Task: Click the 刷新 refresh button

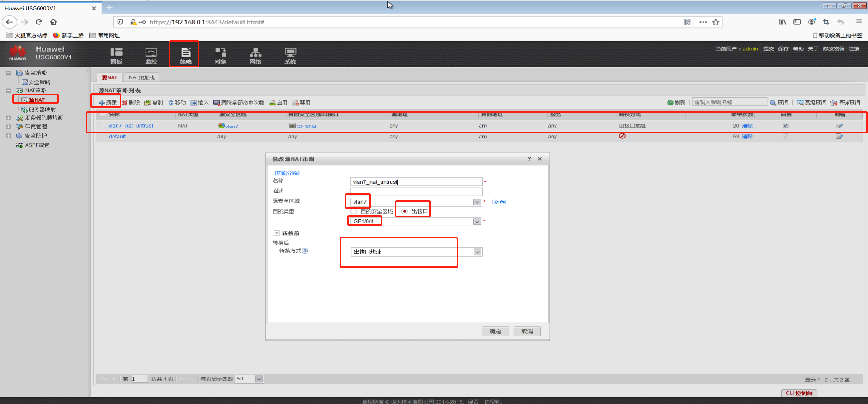Action: (676, 103)
